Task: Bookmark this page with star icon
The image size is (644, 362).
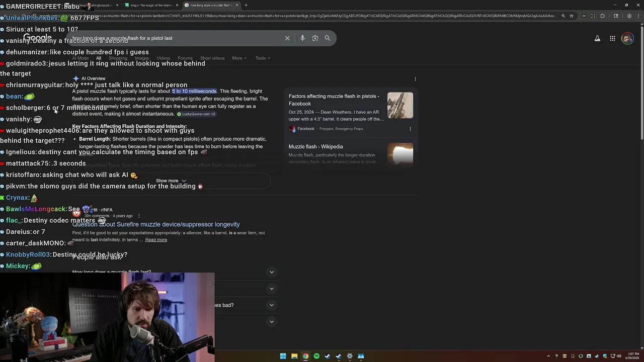Action: pos(572,16)
